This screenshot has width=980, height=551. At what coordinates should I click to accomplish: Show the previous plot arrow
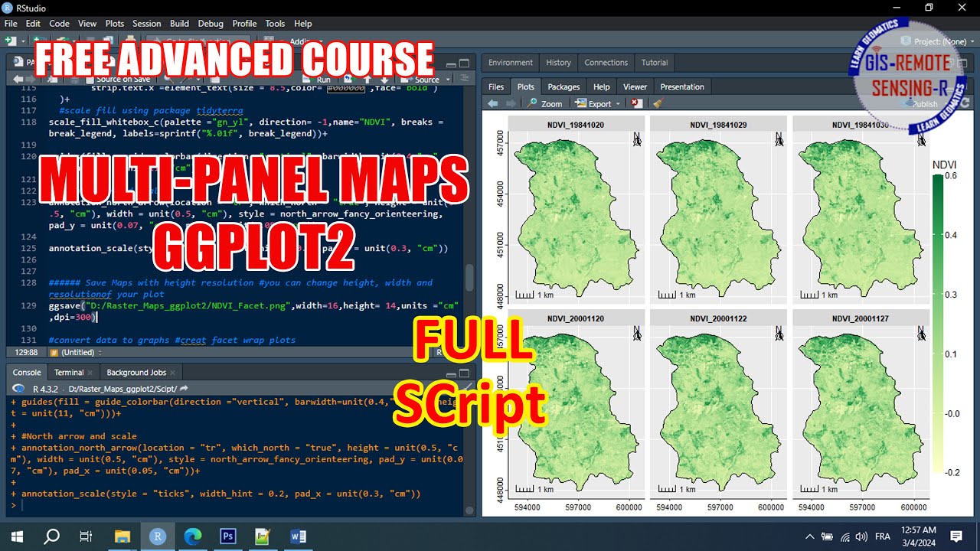[x=492, y=103]
